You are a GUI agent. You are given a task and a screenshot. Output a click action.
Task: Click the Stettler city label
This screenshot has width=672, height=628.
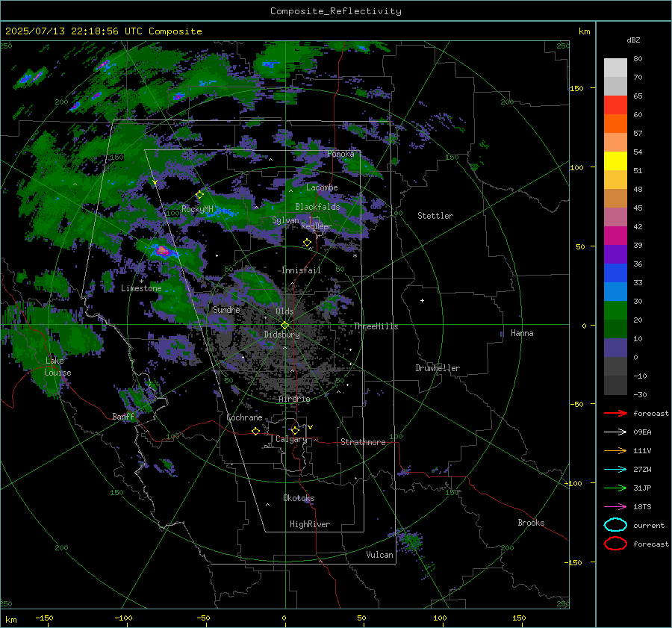[x=435, y=216]
